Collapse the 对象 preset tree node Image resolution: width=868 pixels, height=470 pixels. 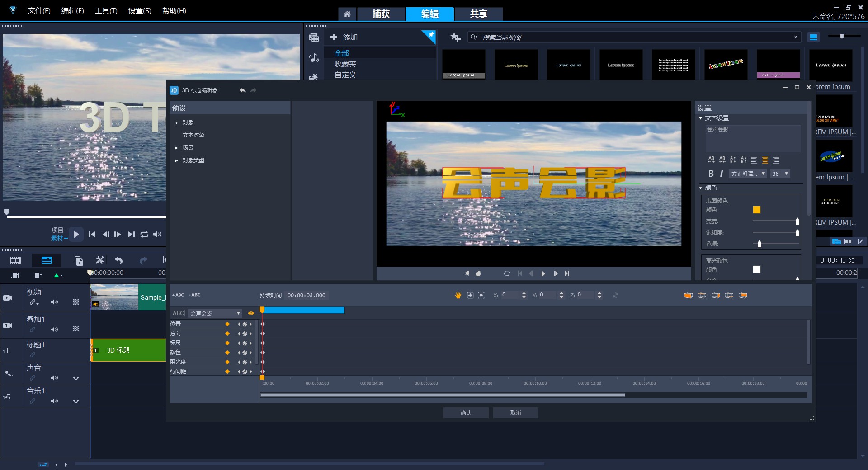click(177, 122)
